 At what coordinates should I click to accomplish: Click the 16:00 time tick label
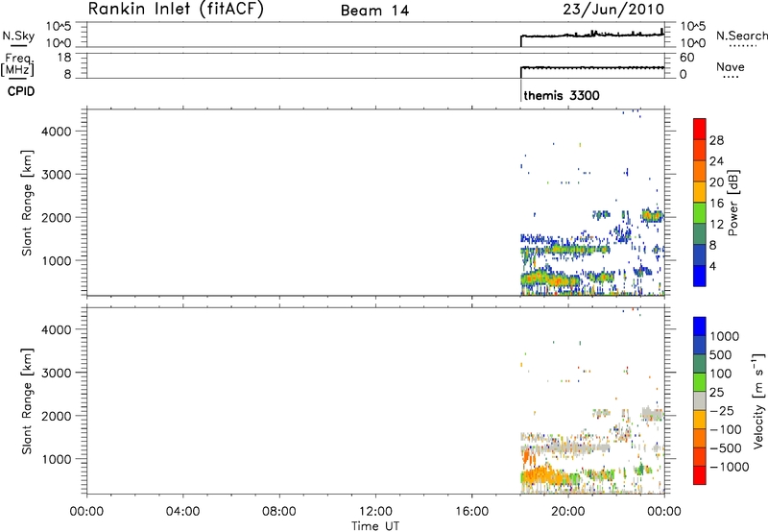click(x=471, y=512)
